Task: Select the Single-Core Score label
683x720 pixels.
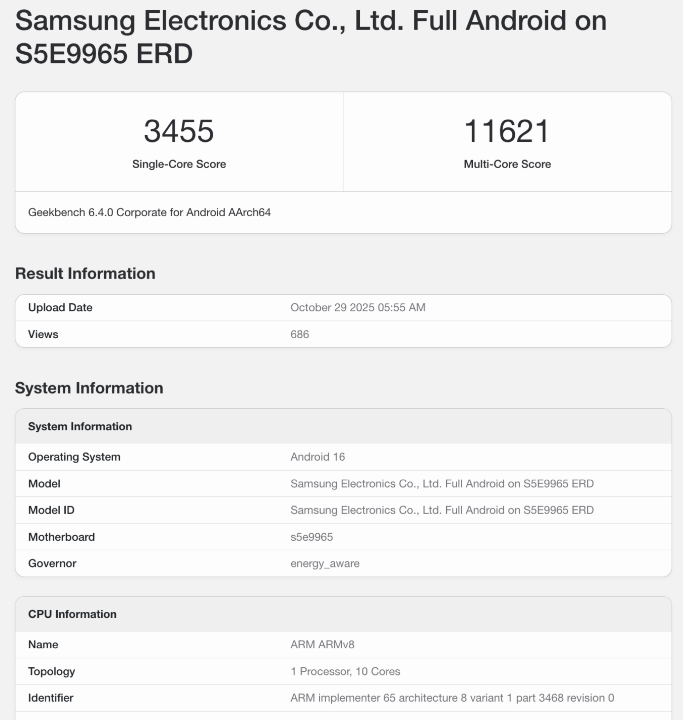Action: (x=179, y=164)
